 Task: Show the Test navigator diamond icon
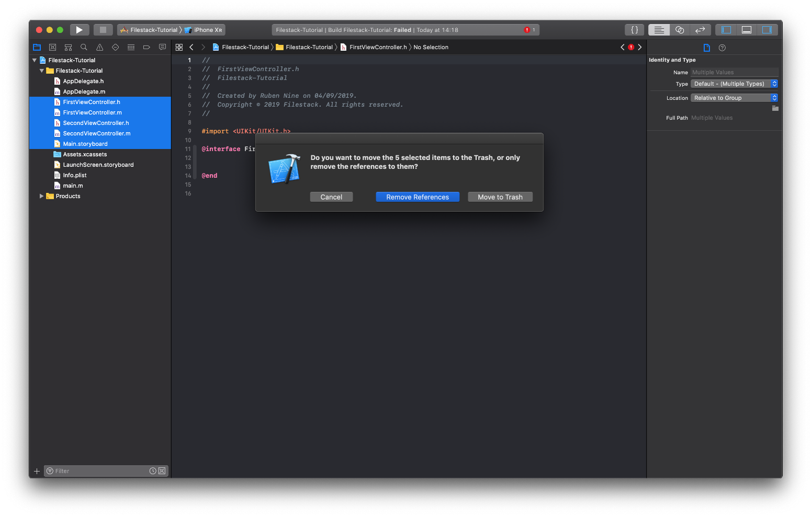[115, 47]
